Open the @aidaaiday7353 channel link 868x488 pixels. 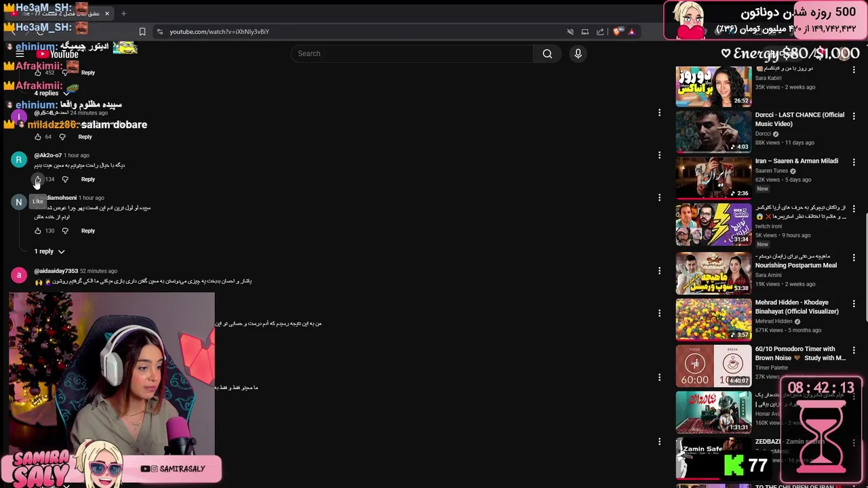[x=56, y=271]
